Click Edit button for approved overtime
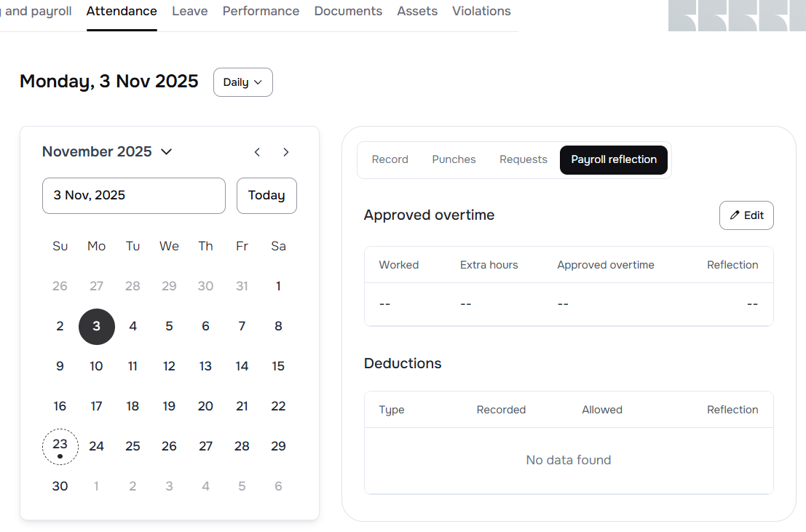Screen dimensions: 806x532 (x=746, y=215)
